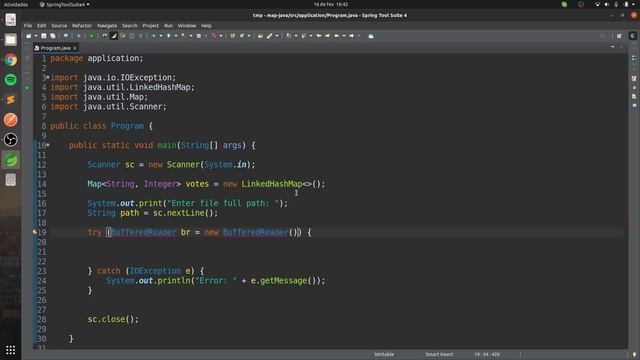Click the Spring Tool Suite dock icon
Image resolution: width=640 pixels, height=360 pixels.
click(x=11, y=160)
